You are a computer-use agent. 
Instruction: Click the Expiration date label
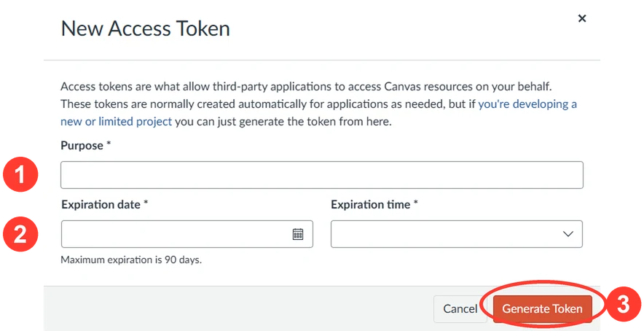click(104, 204)
